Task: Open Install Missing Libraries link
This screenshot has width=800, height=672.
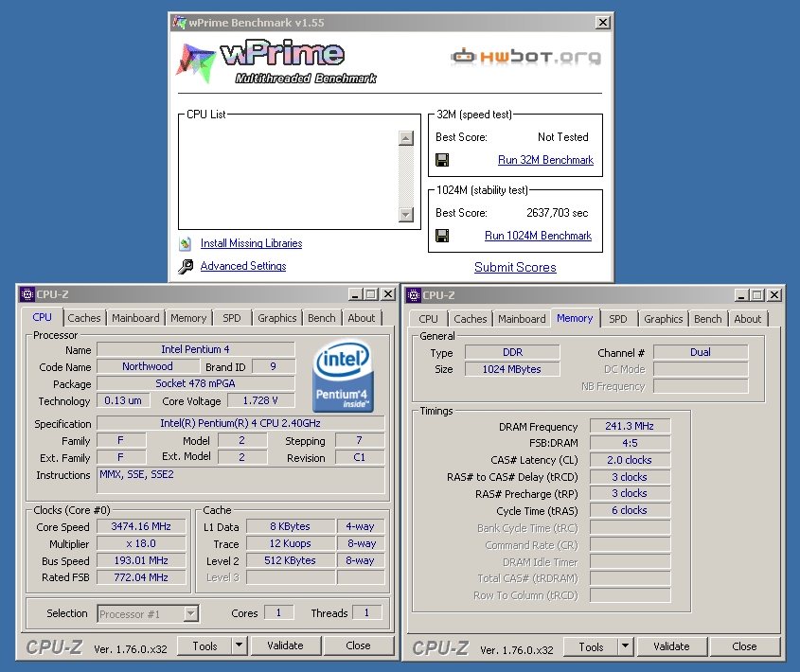Action: click(251, 243)
